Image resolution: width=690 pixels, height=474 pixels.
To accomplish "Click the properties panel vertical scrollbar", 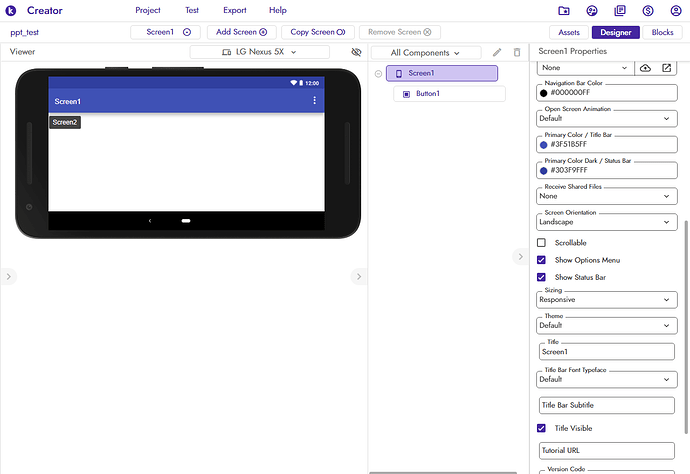I will click(686, 327).
